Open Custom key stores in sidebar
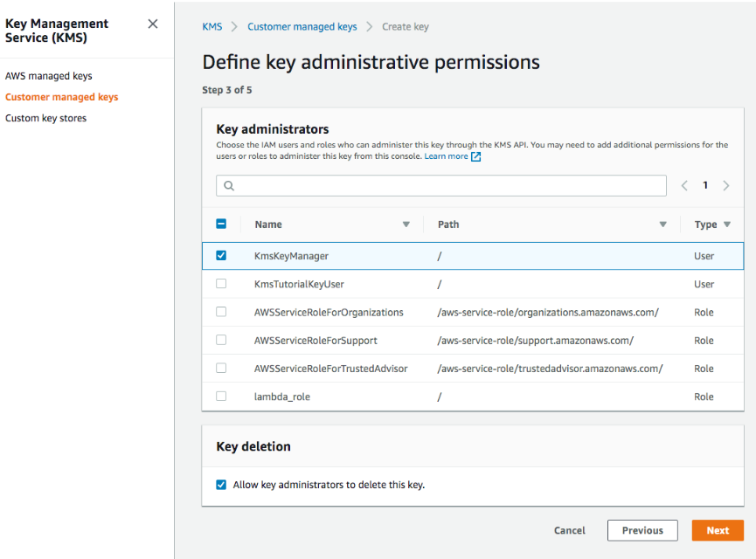Viewport: 756px width, 559px height. [x=45, y=118]
